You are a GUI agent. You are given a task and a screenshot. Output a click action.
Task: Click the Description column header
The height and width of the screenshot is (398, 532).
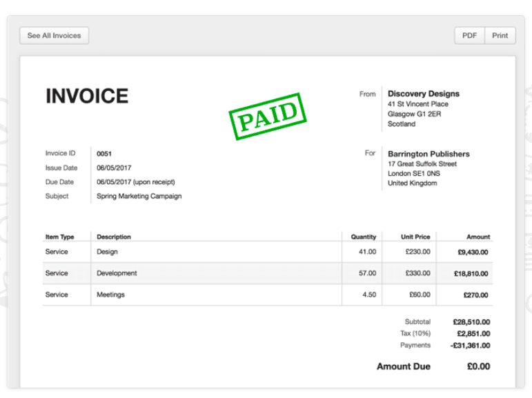[114, 237]
